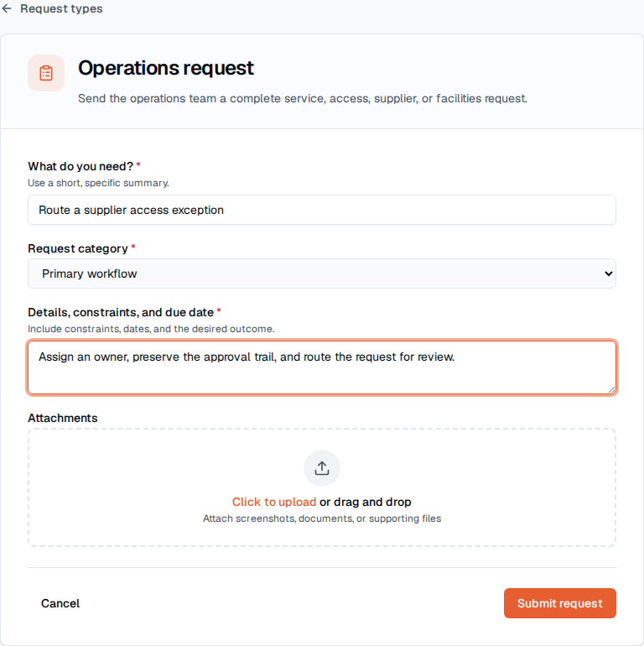Screen dimensions: 644x646
Task: Click "Attach screenshots, documents, or supporting files" text
Action: (x=322, y=518)
